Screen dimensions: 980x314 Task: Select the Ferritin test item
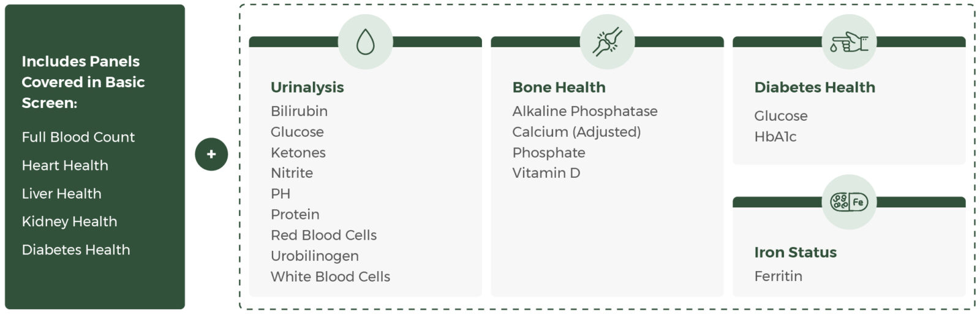pyautogui.click(x=778, y=276)
